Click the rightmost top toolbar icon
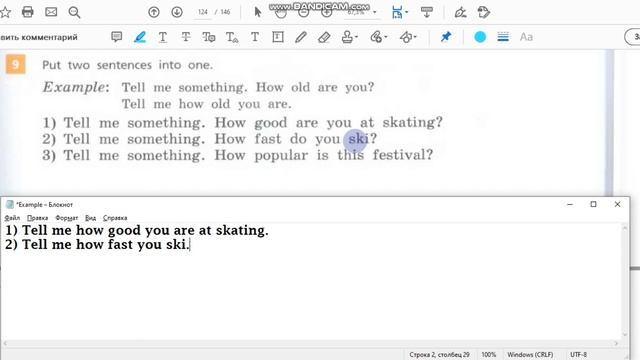Image resolution: width=640 pixels, height=360 pixels. pyautogui.click(x=484, y=12)
